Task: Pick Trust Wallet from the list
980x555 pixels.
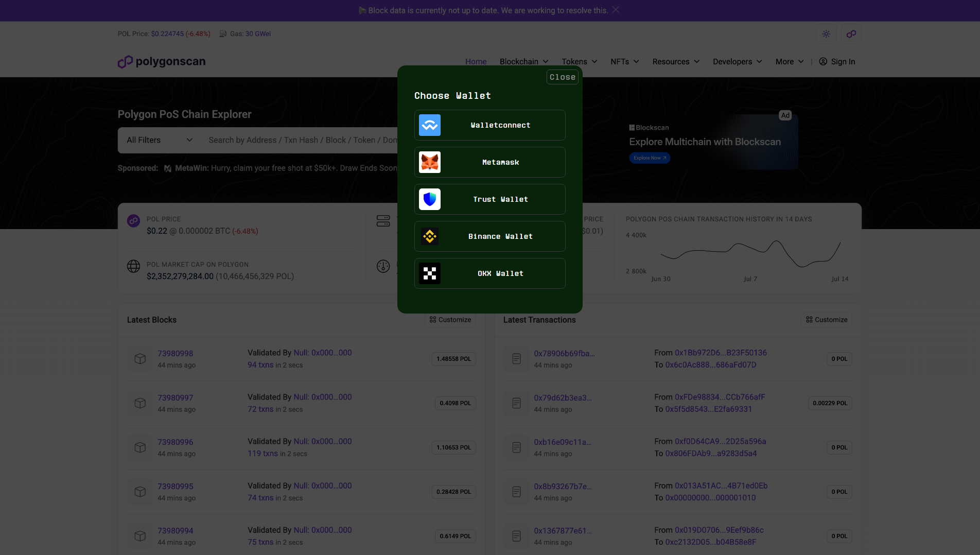Action: point(489,199)
